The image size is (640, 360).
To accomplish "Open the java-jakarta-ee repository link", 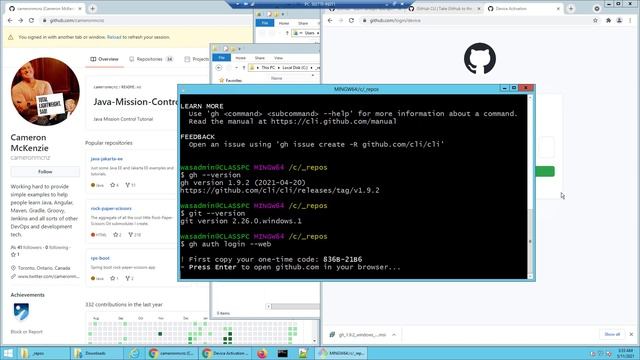I will point(107,159).
